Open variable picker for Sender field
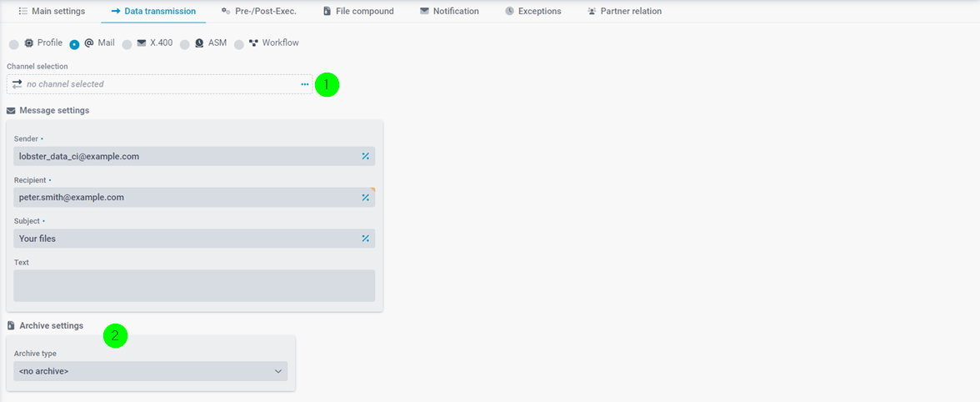 366,156
